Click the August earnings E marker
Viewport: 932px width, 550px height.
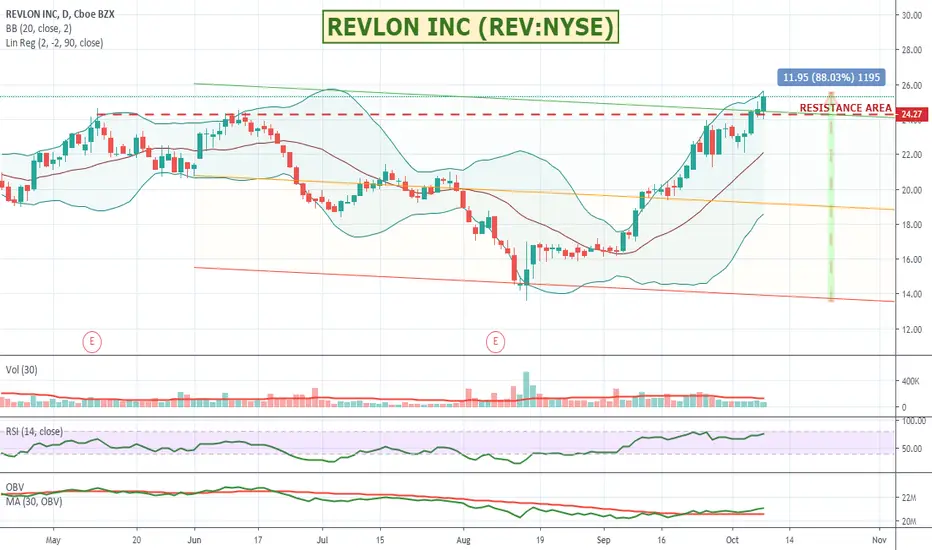point(495,342)
